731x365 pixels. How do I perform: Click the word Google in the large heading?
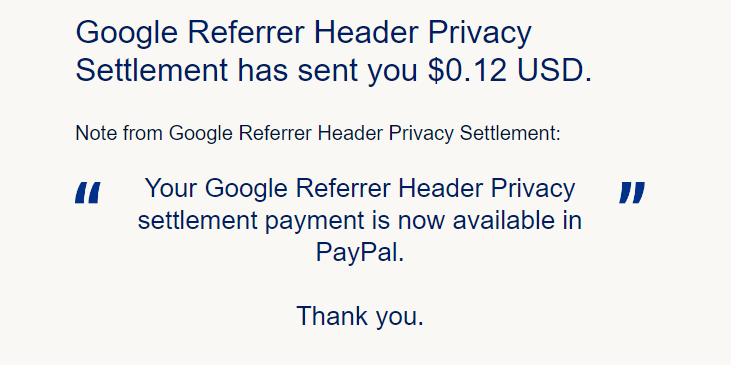pos(126,34)
